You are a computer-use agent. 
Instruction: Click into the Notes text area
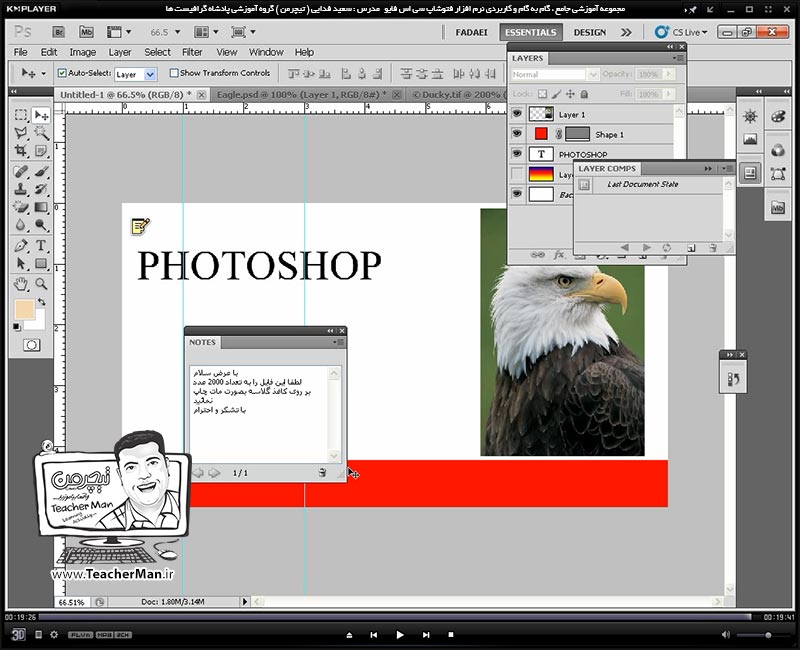click(259, 414)
